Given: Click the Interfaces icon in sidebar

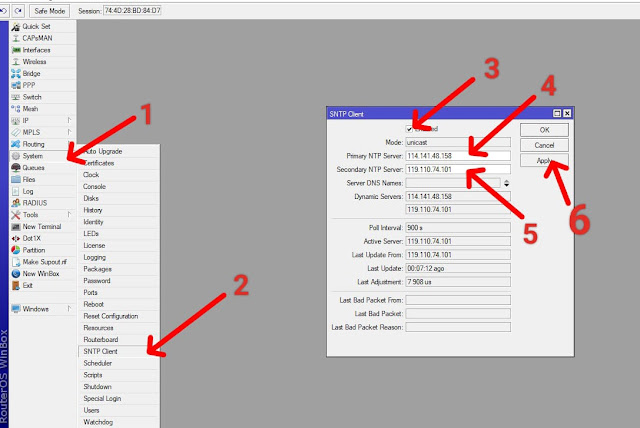Looking at the screenshot, I should pyautogui.click(x=16, y=50).
